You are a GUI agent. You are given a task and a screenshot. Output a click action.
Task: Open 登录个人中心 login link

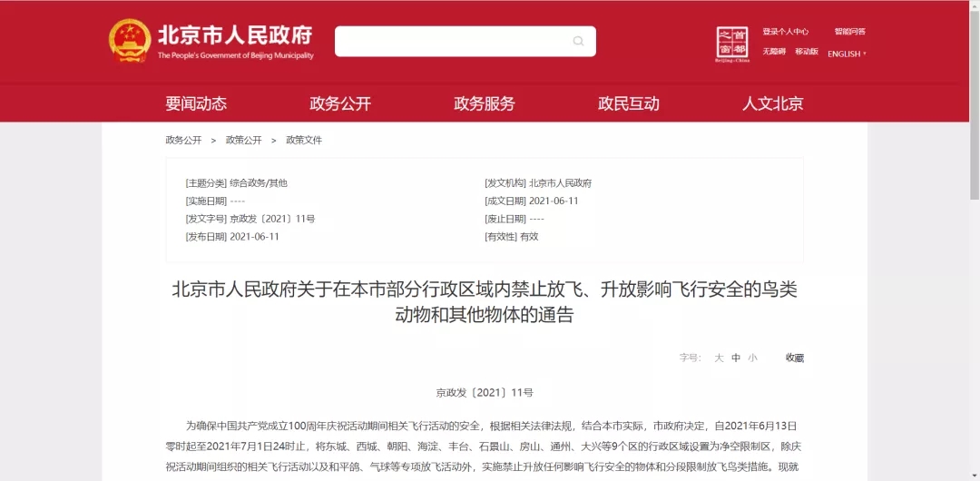coord(785,31)
